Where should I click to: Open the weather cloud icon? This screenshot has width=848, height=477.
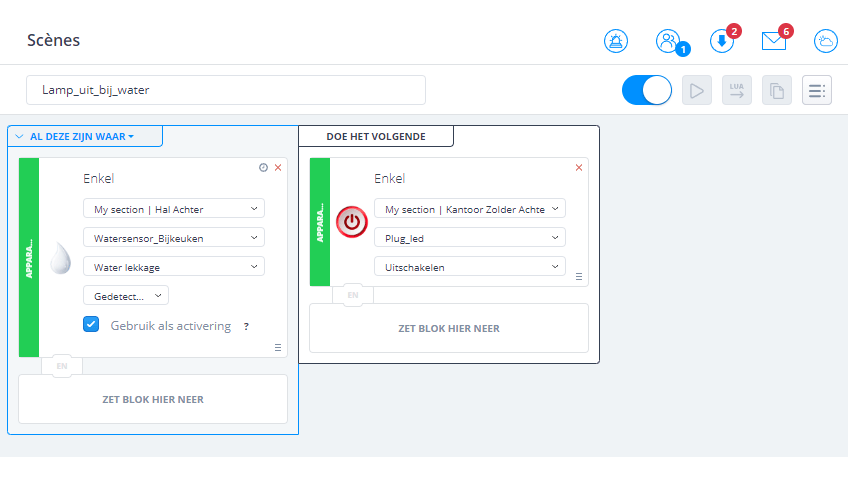[x=826, y=41]
